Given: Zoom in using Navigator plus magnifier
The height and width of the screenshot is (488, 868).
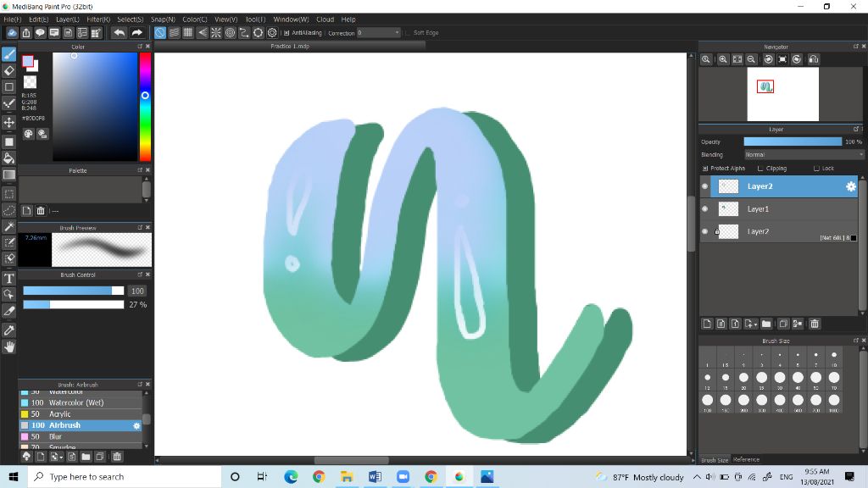Looking at the screenshot, I should (x=723, y=59).
